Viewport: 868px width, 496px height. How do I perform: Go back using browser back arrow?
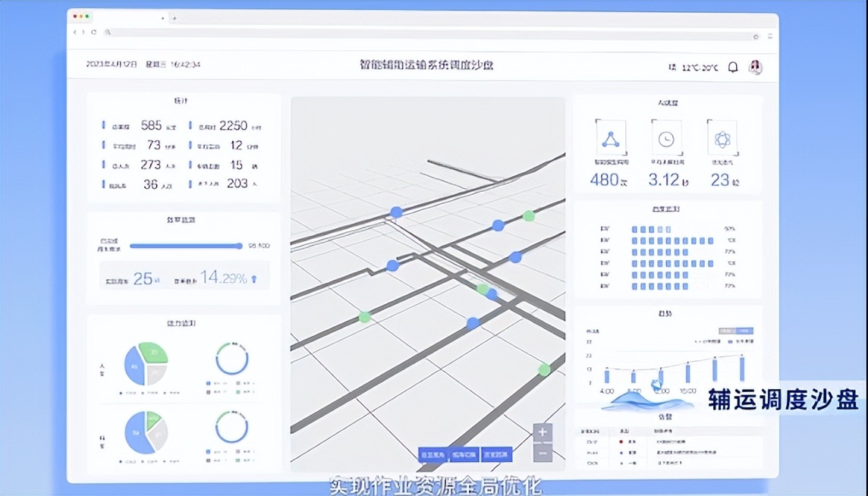pos(75,33)
